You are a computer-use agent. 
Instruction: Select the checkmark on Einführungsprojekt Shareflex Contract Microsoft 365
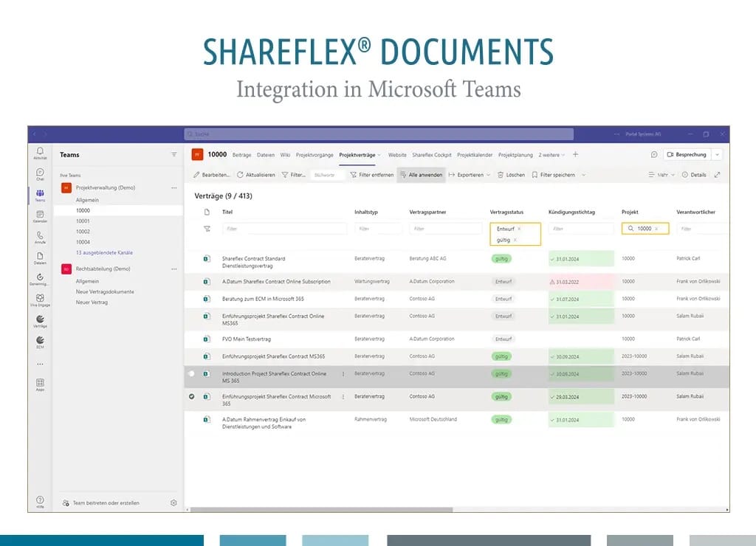192,396
